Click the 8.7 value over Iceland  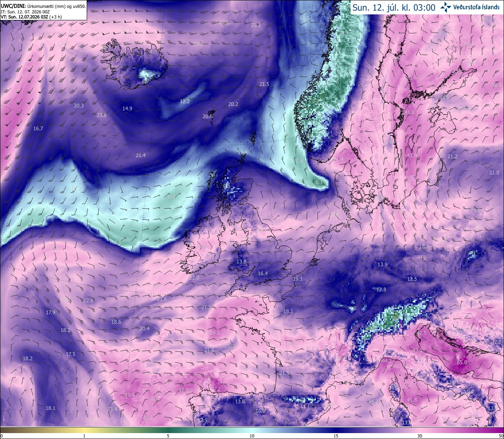click(146, 81)
